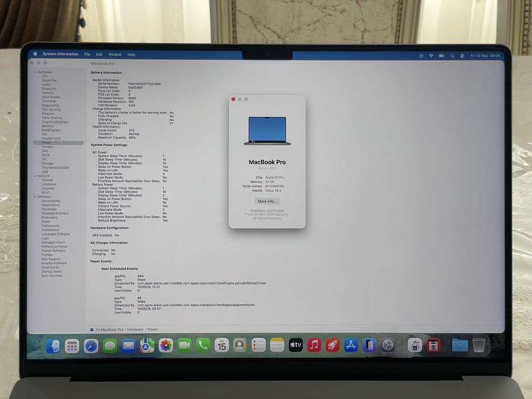The image size is (532, 399).
Task: Select Language & Region in sidebar
Action: tap(56, 234)
